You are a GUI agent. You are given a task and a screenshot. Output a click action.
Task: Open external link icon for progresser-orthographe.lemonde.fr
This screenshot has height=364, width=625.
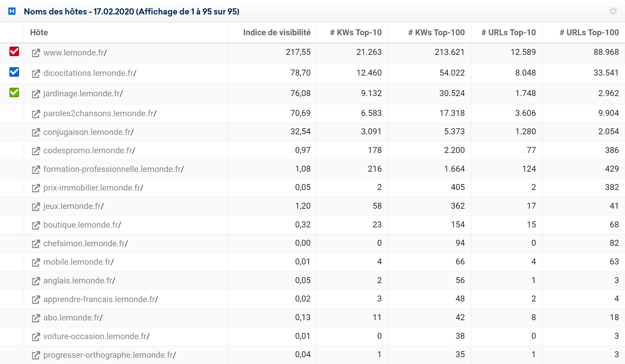(x=36, y=355)
